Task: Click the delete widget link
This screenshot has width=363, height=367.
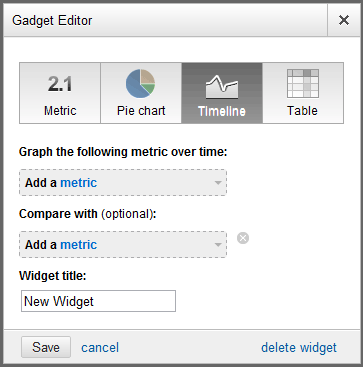Action: tap(299, 348)
